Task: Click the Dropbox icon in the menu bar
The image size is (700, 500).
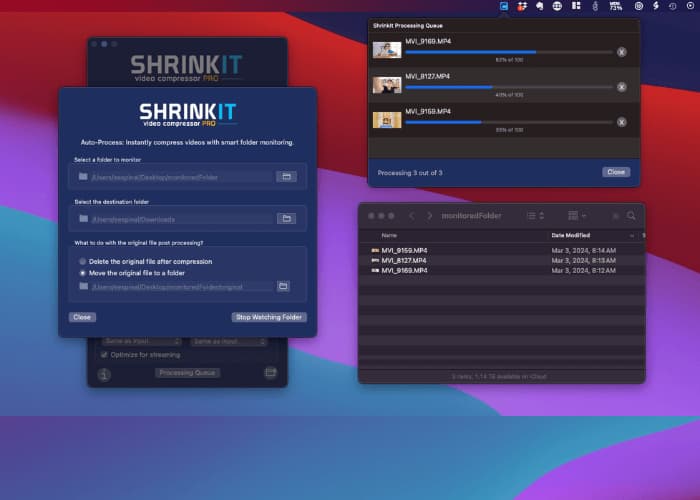Action: 522,6
